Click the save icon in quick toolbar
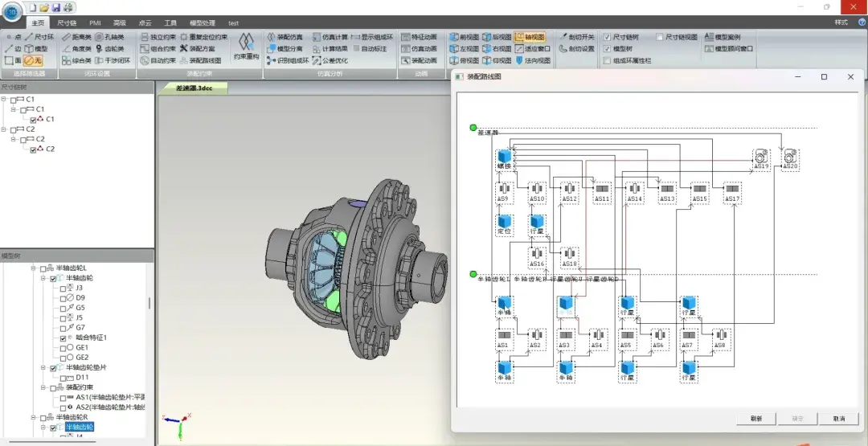 click(x=56, y=7)
